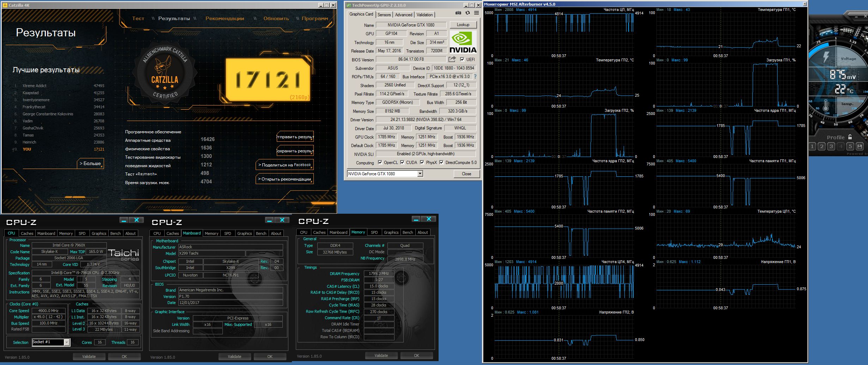Toggle the Afterburner profile lock icon
Viewport: 868px width, 365px height.
pos(850,137)
